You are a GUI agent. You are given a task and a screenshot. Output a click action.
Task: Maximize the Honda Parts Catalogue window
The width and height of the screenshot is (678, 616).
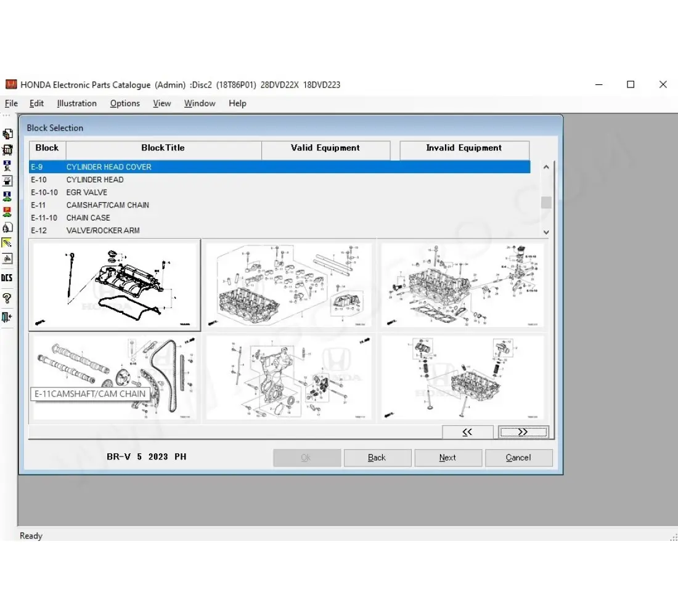click(x=631, y=84)
